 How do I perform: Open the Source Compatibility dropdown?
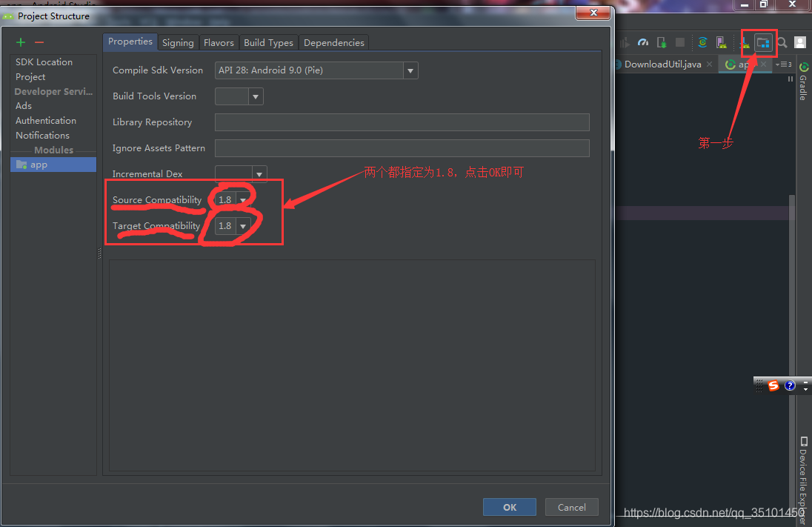[242, 199]
